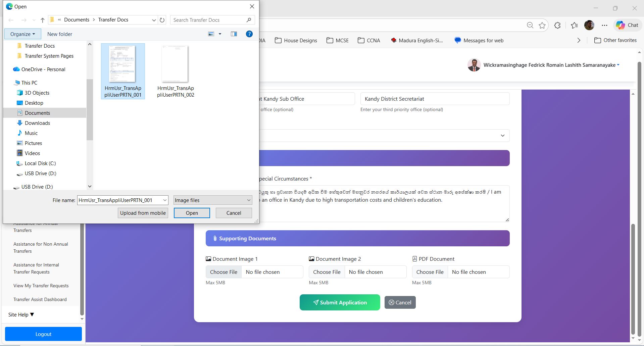Viewport: 644px width, 346px height.
Task: Click the browser zoom magnifier icon
Action: 530,25
